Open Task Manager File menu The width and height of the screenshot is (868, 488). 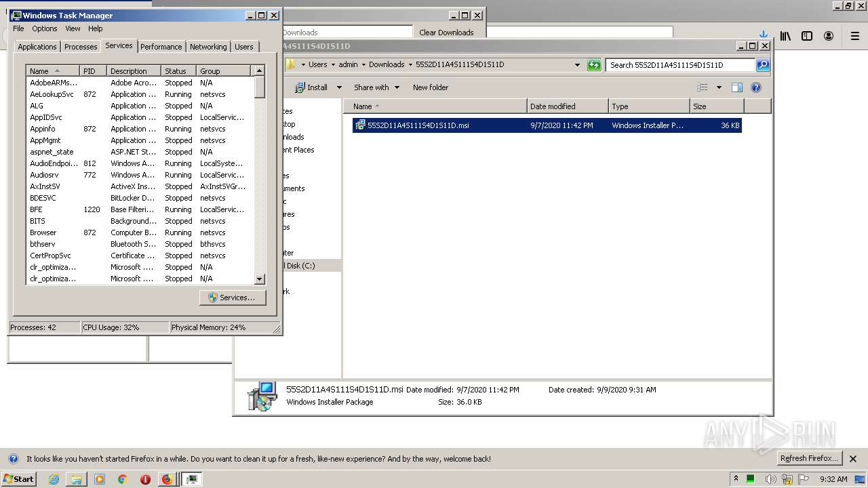18,28
